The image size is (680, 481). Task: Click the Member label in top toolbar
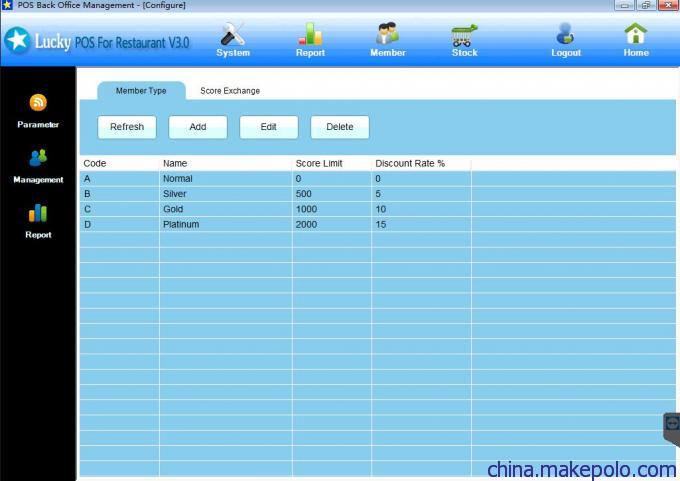coord(388,52)
